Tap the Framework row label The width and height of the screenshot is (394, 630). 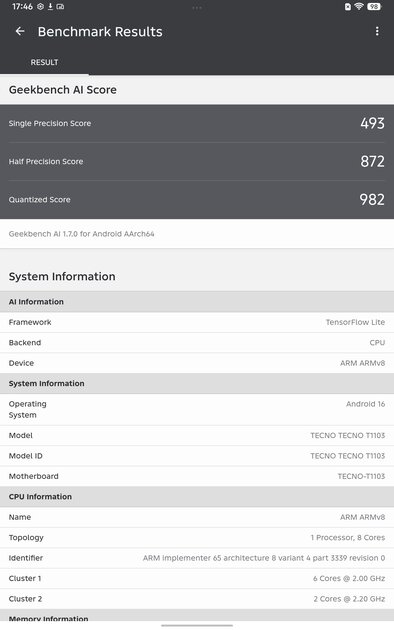click(30, 322)
